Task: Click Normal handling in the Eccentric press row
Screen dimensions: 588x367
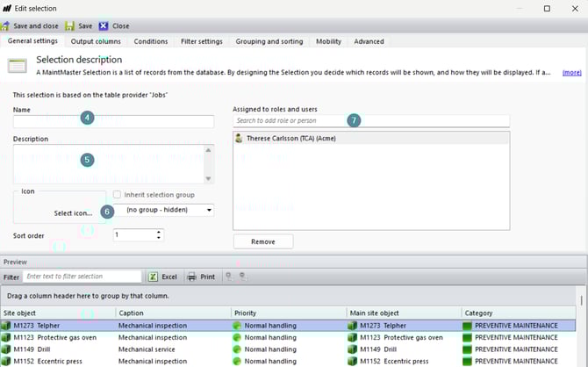Action: (x=270, y=361)
